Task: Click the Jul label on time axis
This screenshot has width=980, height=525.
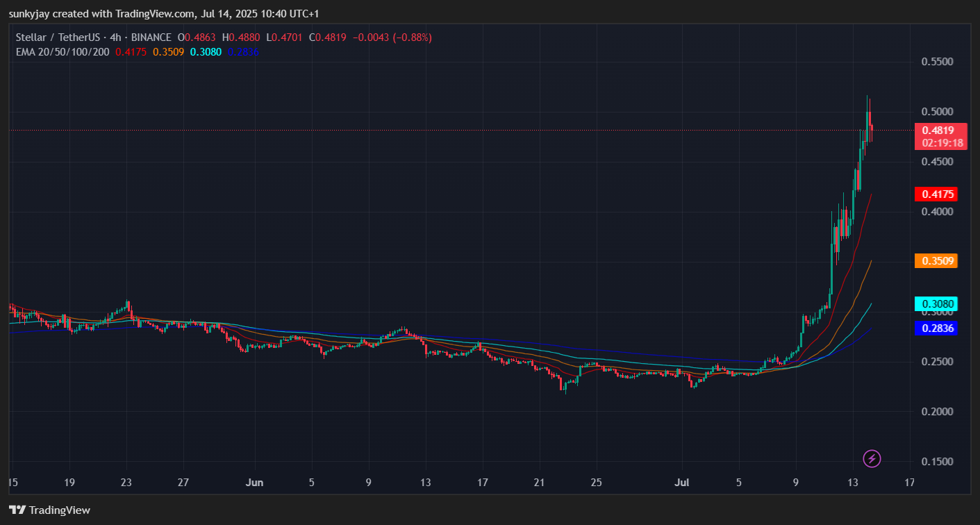Action: click(x=682, y=482)
